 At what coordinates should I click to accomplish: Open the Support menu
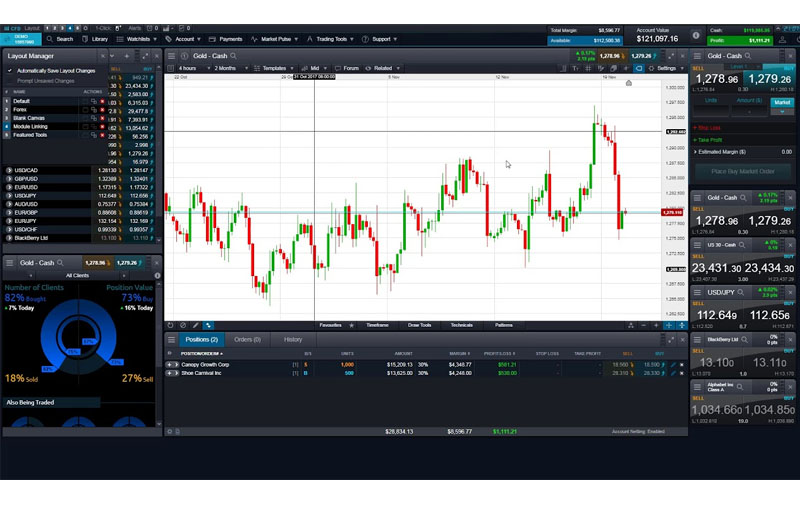click(x=380, y=39)
